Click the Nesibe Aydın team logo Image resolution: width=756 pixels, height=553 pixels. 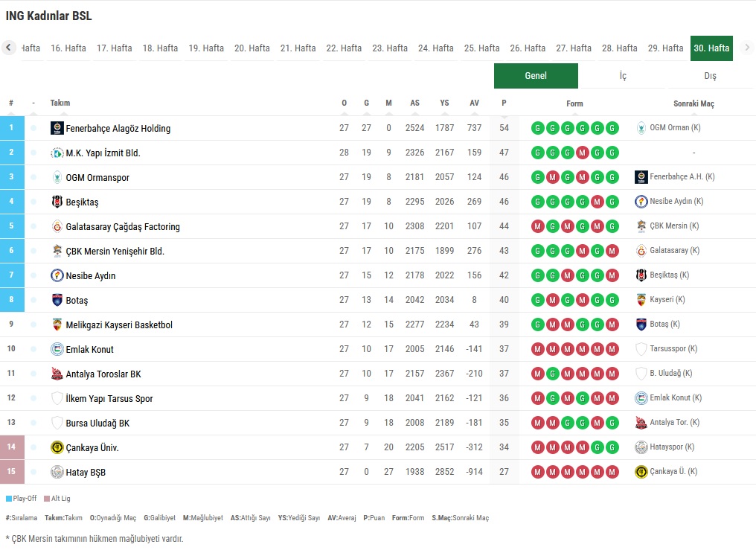tap(57, 275)
